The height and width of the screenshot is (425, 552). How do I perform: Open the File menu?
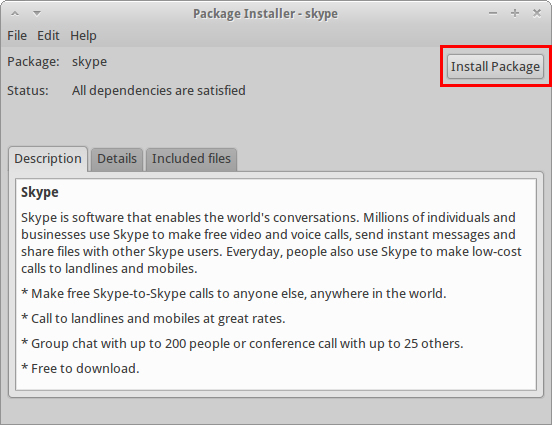pos(17,36)
